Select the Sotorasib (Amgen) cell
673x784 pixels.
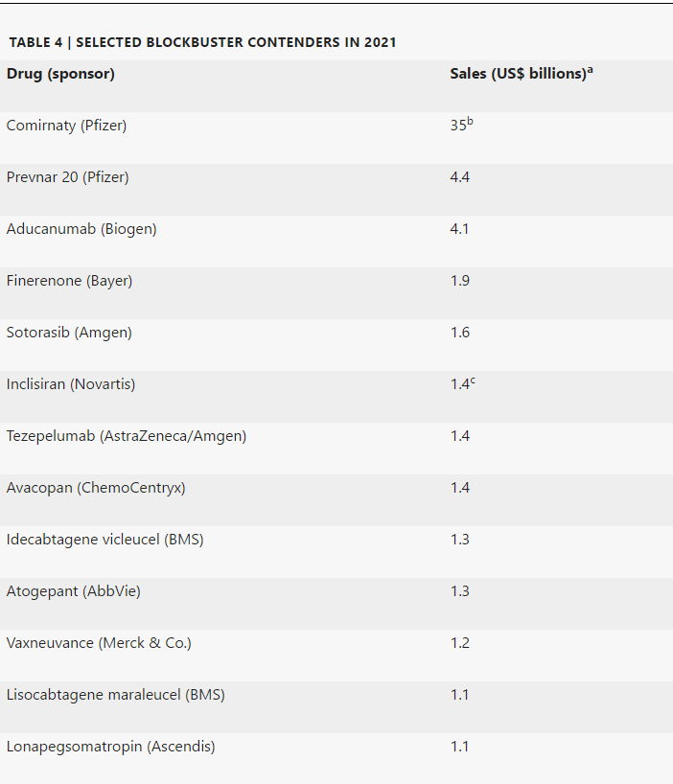[69, 333]
